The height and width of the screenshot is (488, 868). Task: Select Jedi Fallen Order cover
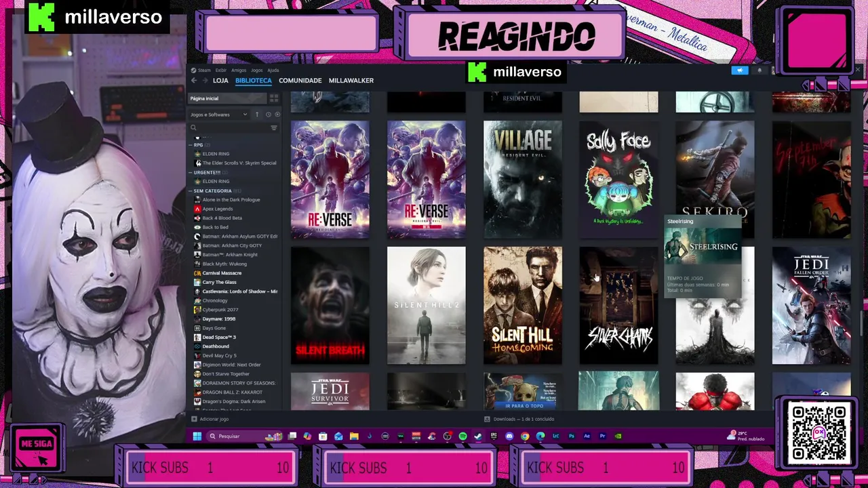(x=812, y=306)
